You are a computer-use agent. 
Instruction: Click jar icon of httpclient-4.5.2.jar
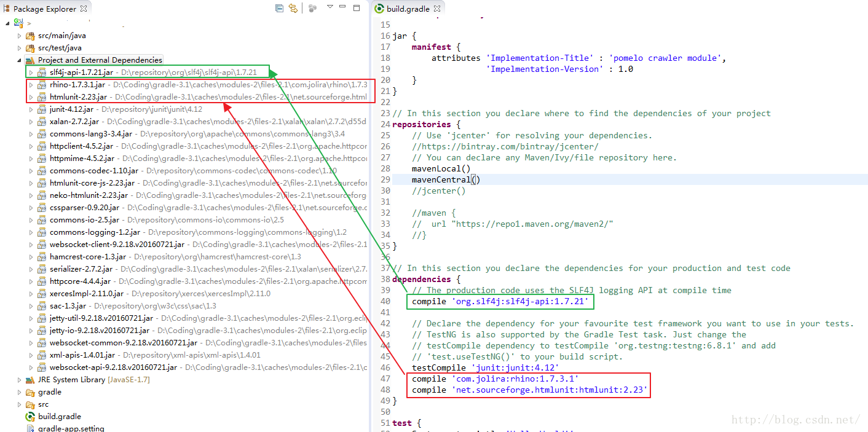click(x=42, y=146)
